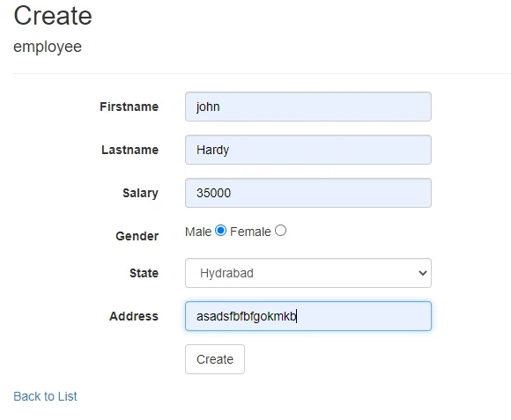Screen dimensions: 511x420
Task: Click the Female option text
Action: coord(250,232)
